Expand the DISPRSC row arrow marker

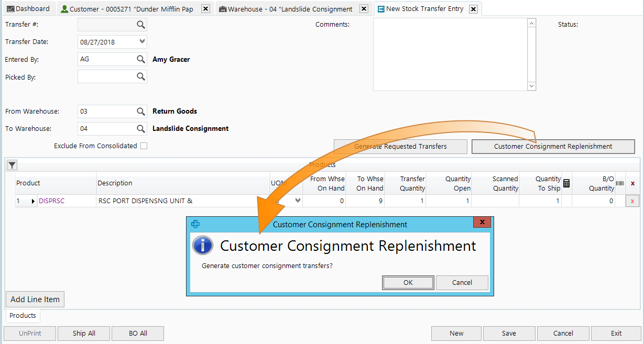point(33,201)
